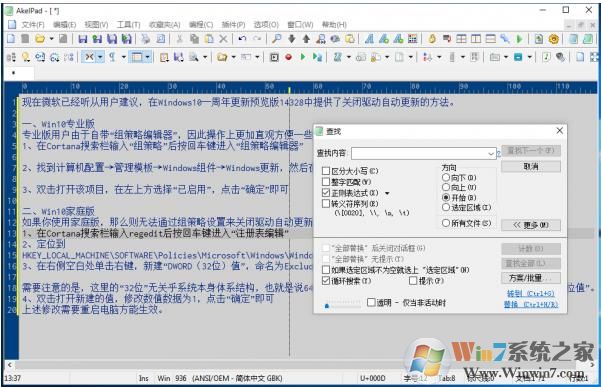Click the red record macro icon
The width and height of the screenshot is (601, 387).
[x=289, y=57]
